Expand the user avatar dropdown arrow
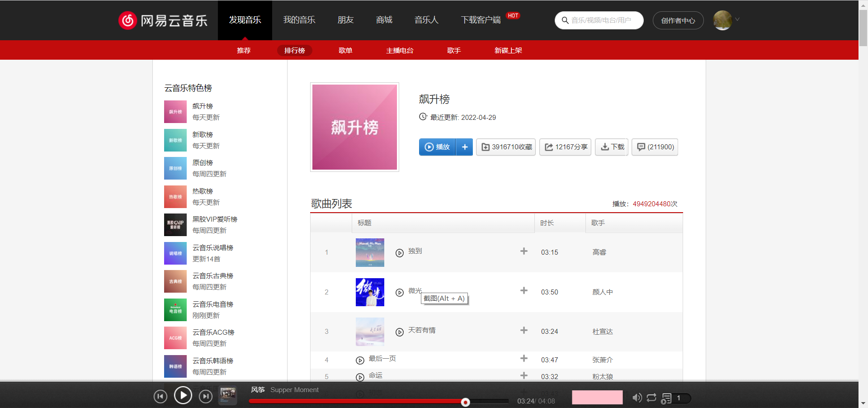This screenshot has height=408, width=868. coord(737,19)
